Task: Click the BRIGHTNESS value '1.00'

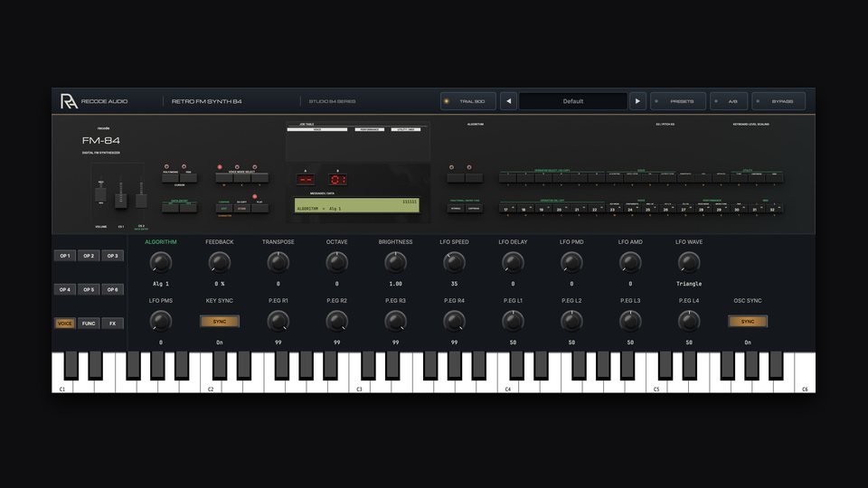Action: click(x=395, y=284)
